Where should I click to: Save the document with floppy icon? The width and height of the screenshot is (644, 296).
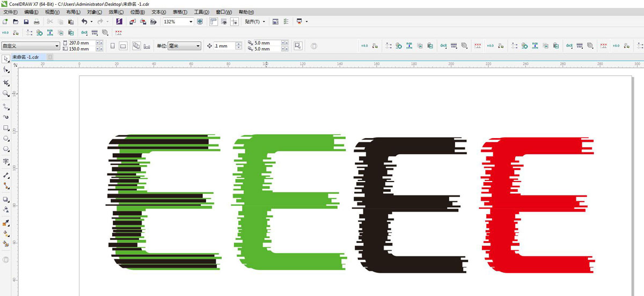26,21
